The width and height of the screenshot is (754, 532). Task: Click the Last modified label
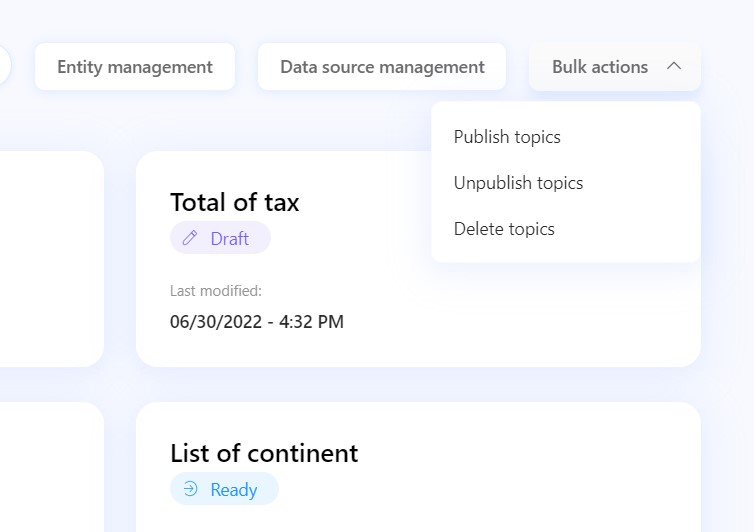[x=215, y=291]
